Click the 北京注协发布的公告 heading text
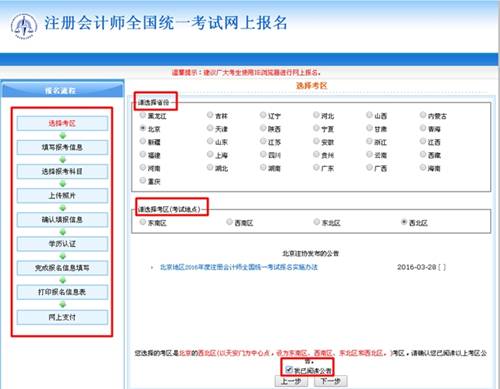Screen dimensions: 500x389 [310, 254]
